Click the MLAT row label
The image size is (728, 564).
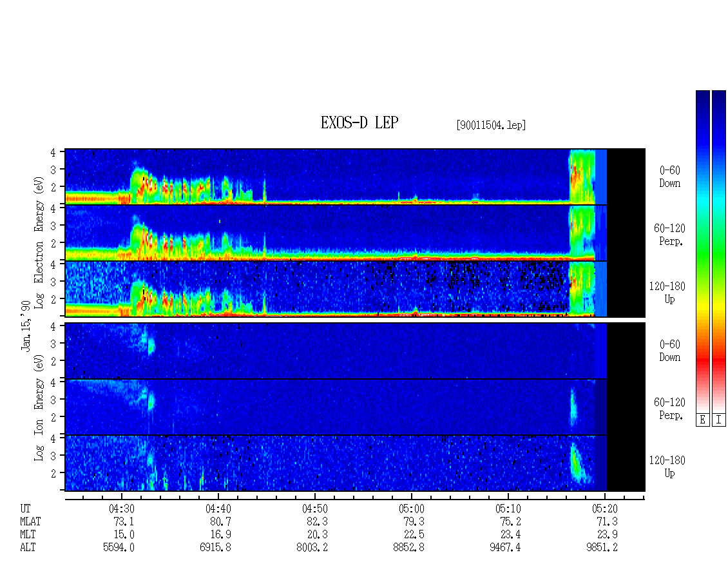(x=31, y=521)
